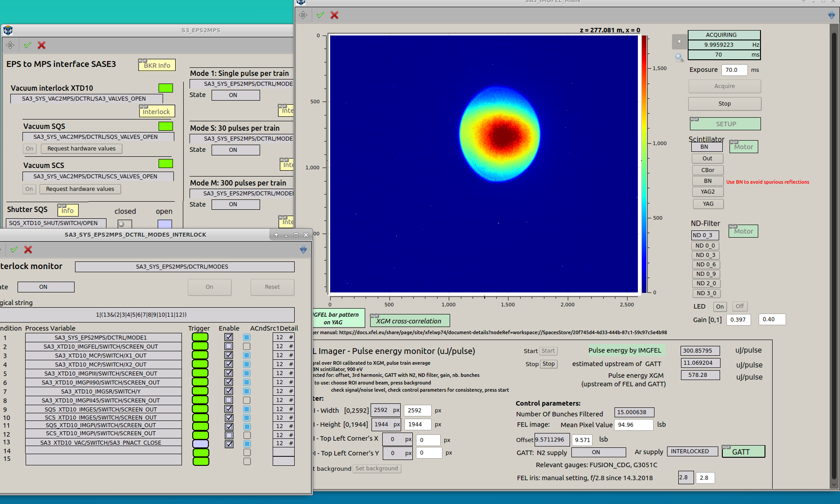Click the Vacuum SCS green status indicator
Viewport: 840px width, 504px height.
(x=166, y=164)
